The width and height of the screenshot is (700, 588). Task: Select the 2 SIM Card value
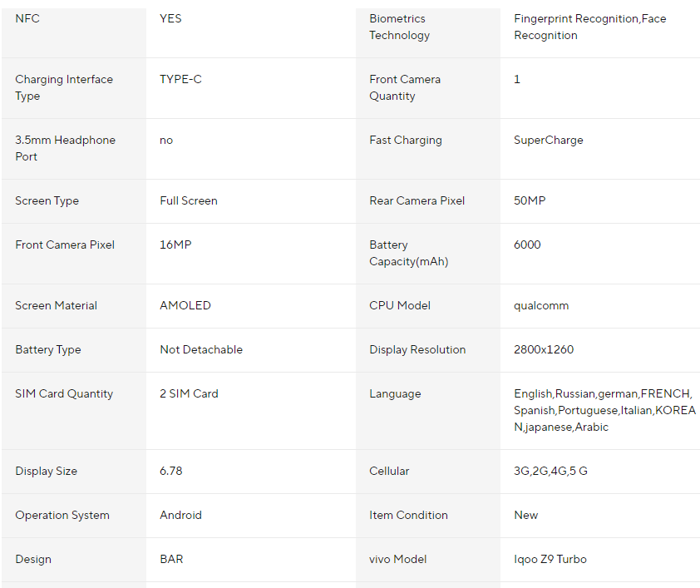coord(189,393)
